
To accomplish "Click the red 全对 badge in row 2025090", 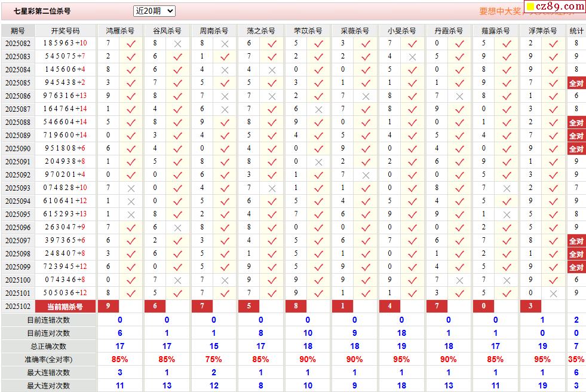I will (576, 149).
